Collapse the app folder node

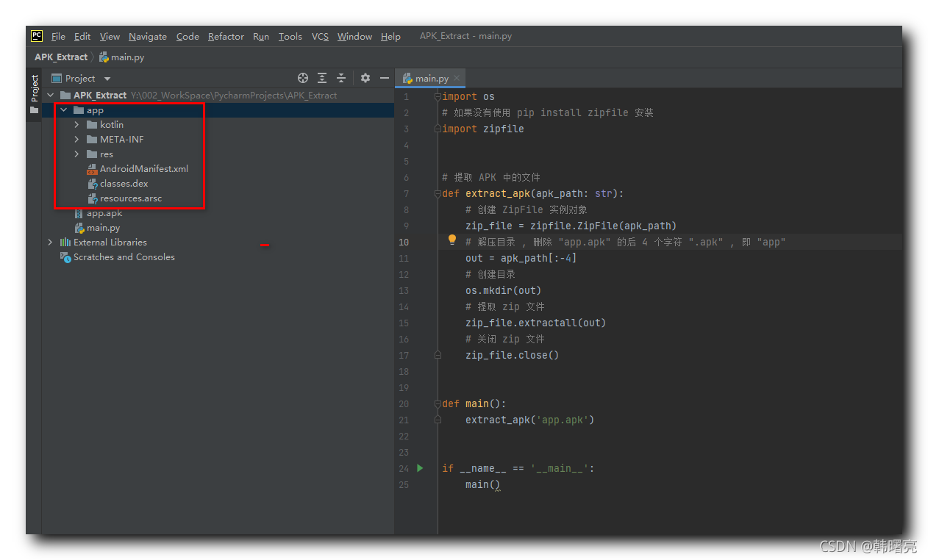[63, 110]
